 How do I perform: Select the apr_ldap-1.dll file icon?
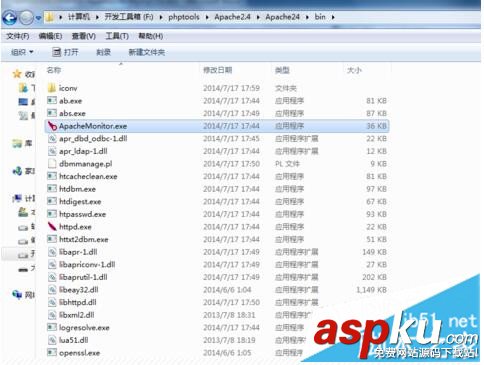tap(52, 151)
